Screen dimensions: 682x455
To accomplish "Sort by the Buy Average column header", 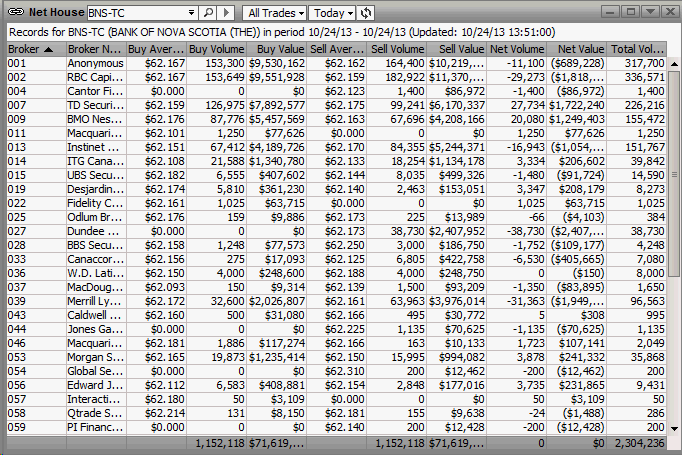I will tap(157, 49).
